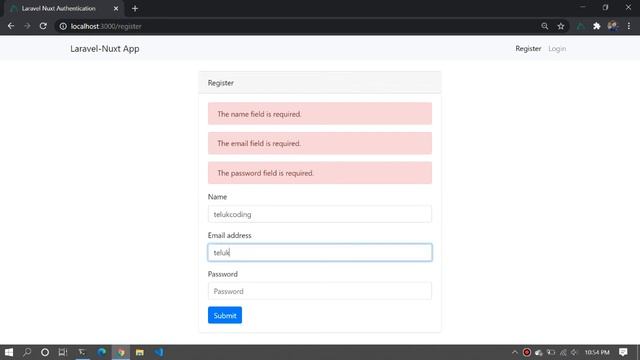This screenshot has width=640, height=360.
Task: Open a new browser tab
Action: (135, 8)
